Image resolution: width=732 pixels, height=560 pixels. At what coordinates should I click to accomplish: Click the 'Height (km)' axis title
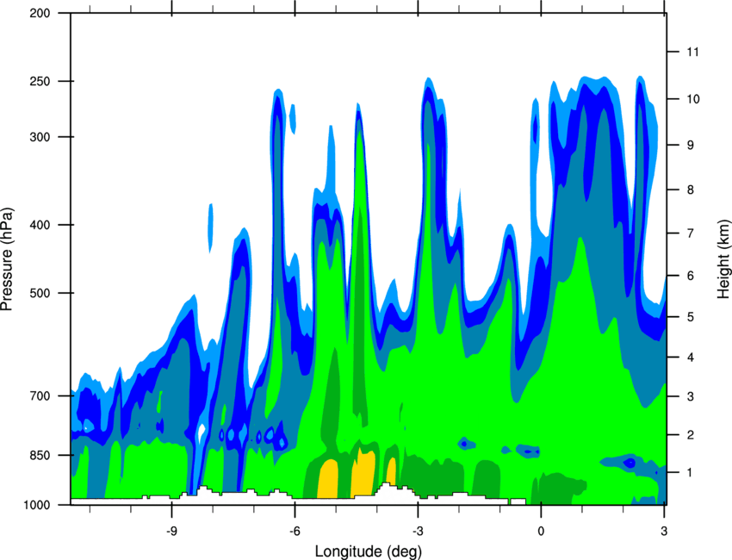click(723, 258)
